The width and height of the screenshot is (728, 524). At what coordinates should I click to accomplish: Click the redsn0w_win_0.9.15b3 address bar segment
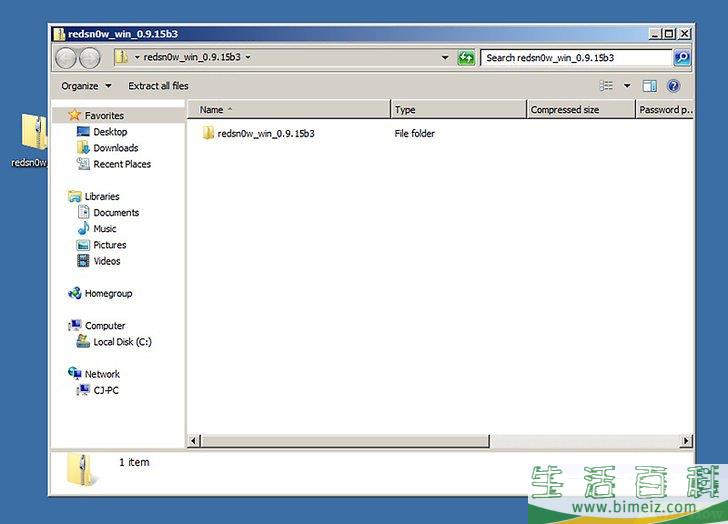tap(192, 57)
